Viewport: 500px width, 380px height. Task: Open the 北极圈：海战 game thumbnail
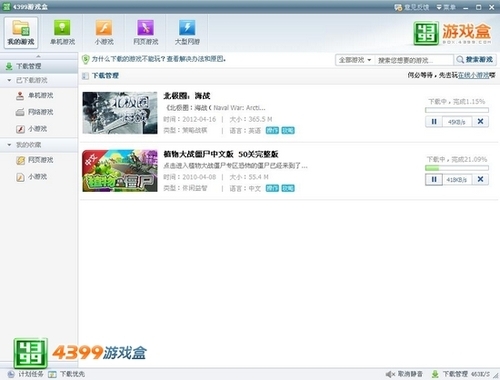coord(120,113)
